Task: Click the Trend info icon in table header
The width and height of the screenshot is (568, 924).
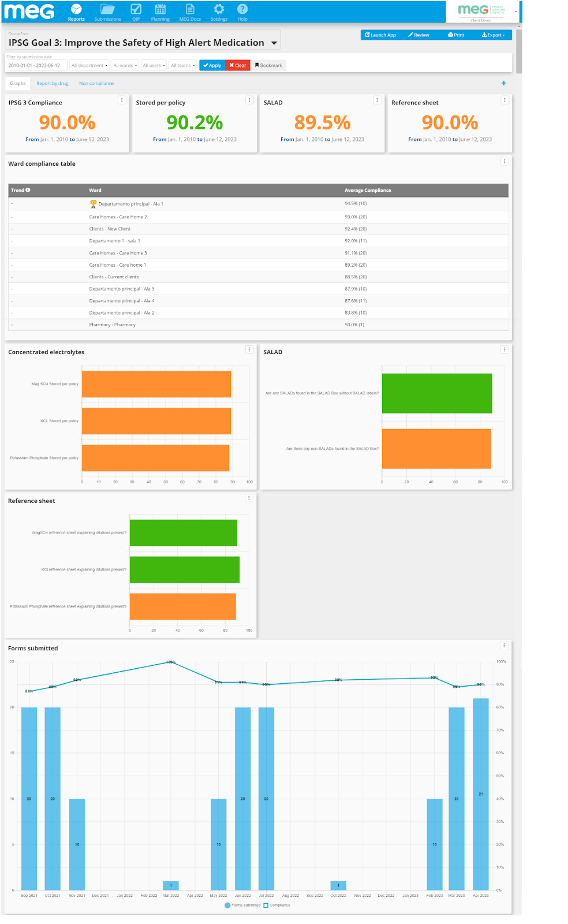Action: click(x=28, y=190)
